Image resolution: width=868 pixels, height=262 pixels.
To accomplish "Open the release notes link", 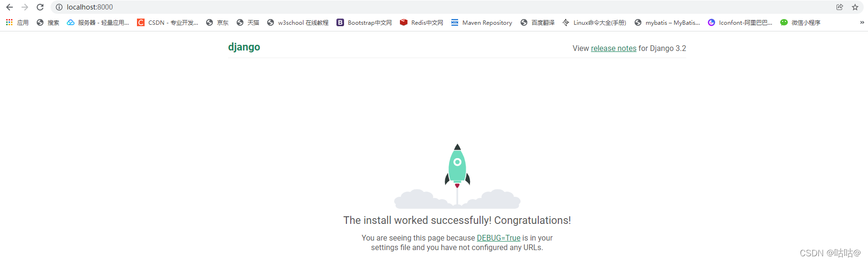I will [614, 48].
